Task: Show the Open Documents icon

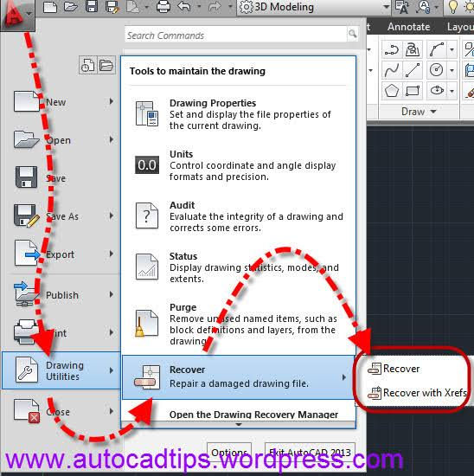Action: pyautogui.click(x=106, y=65)
